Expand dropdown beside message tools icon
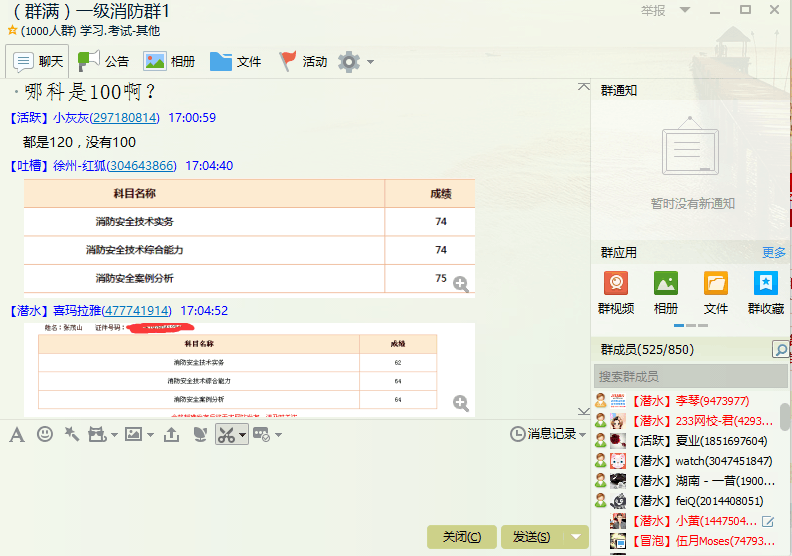 pyautogui.click(x=278, y=435)
